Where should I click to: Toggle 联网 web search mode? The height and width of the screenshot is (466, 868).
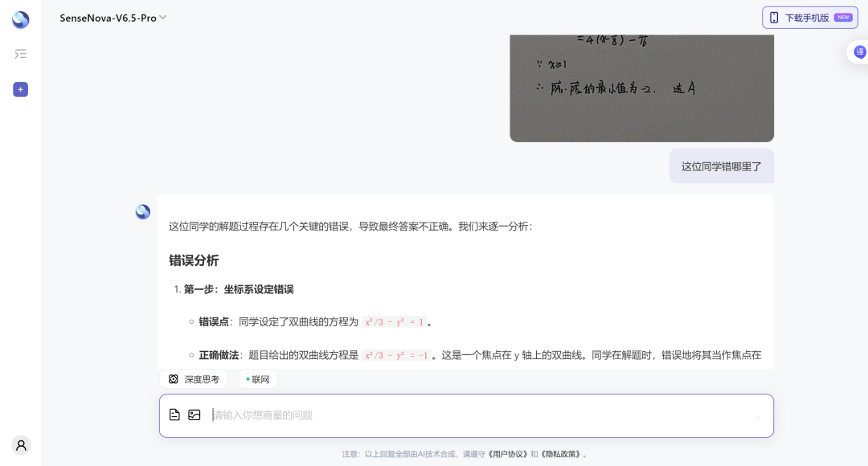pyautogui.click(x=257, y=379)
